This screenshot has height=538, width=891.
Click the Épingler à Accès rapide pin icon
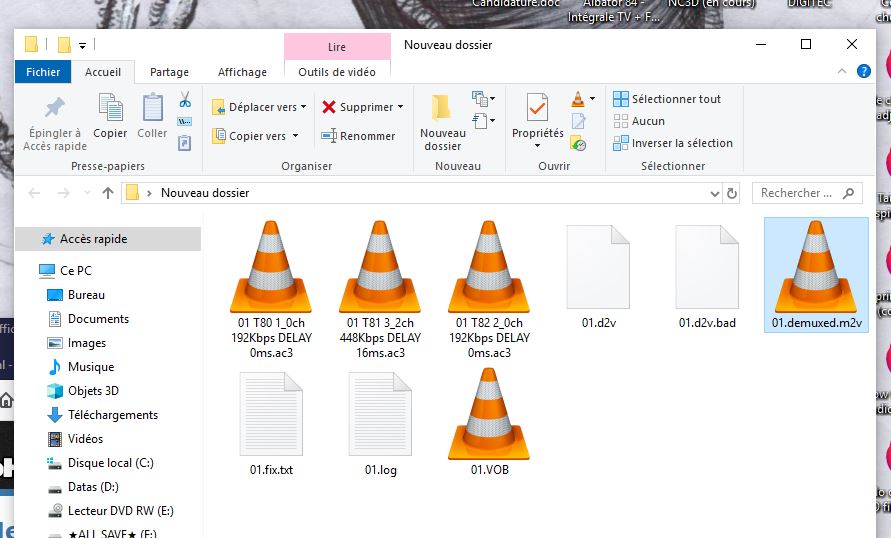[x=55, y=107]
